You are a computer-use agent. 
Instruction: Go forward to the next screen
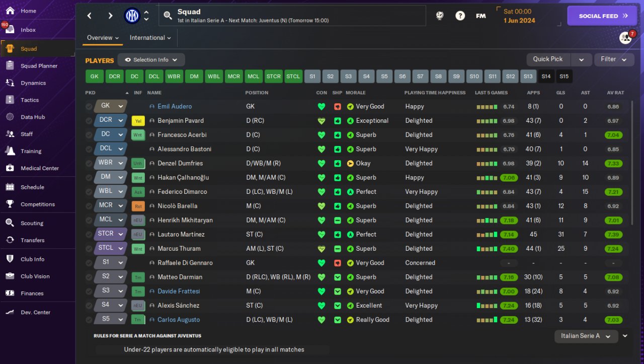point(110,16)
